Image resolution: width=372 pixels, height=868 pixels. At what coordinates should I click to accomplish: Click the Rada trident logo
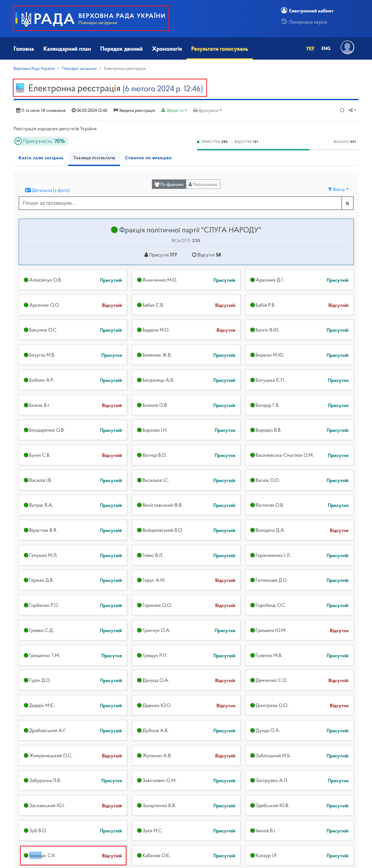pos(26,19)
